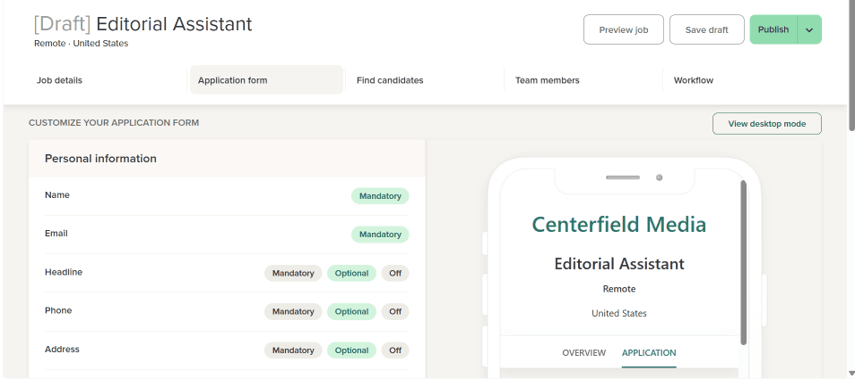Turn Off the Headline field
This screenshot has height=379, width=855.
[395, 273]
